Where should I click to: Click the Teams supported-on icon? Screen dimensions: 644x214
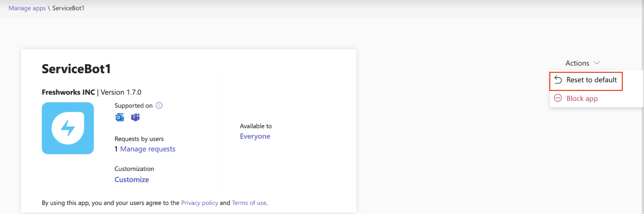(x=135, y=117)
